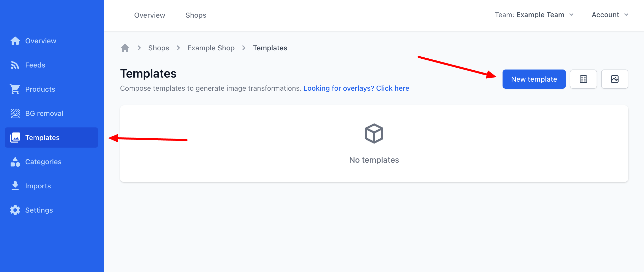Click the image view toggle icon
Image resolution: width=644 pixels, height=272 pixels.
point(615,79)
